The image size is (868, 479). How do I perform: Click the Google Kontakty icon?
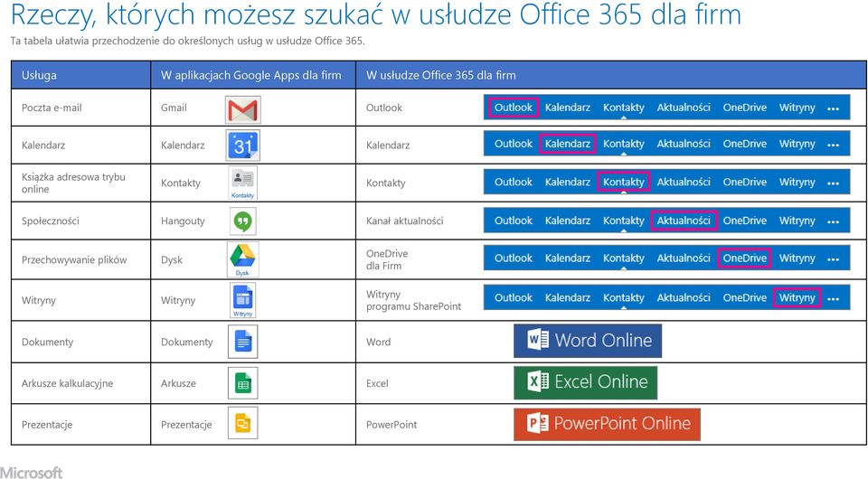tap(243, 183)
